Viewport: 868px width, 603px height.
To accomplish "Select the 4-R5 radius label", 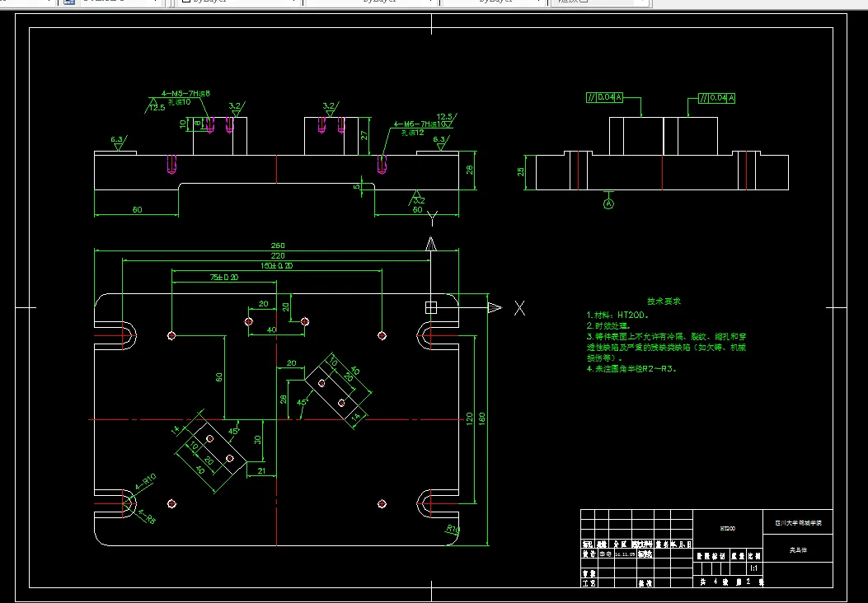I will [x=147, y=517].
